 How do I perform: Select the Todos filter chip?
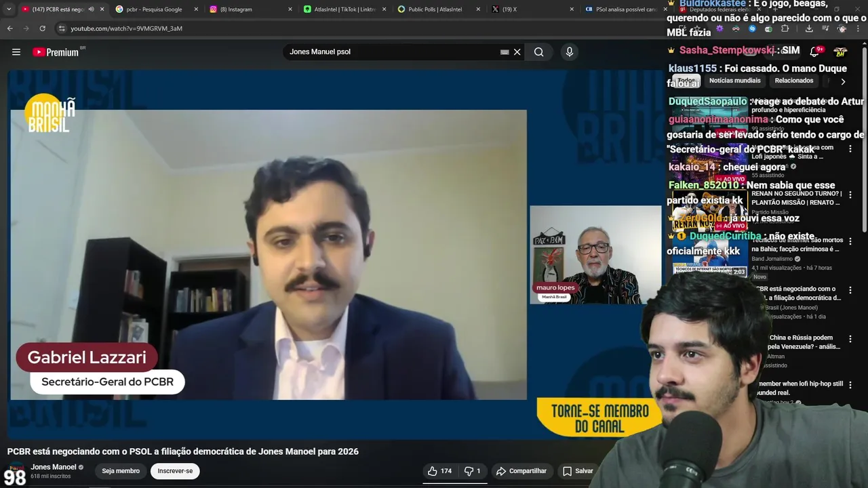pyautogui.click(x=686, y=81)
